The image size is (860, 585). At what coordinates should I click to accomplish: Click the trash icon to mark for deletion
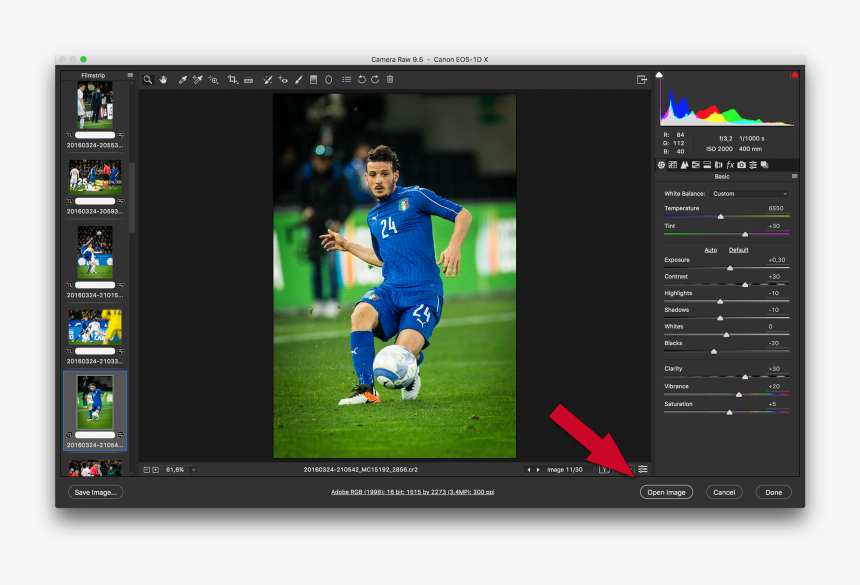pos(390,79)
